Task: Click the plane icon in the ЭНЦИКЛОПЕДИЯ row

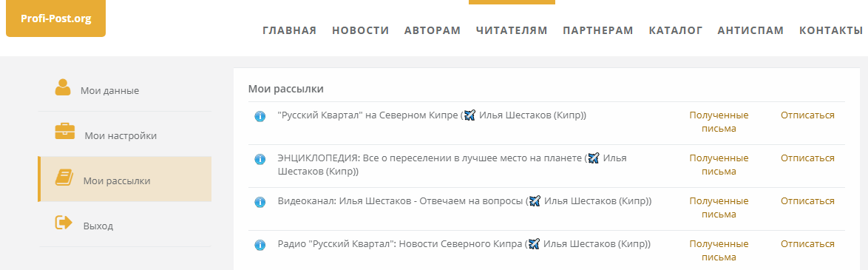Action: [x=594, y=158]
